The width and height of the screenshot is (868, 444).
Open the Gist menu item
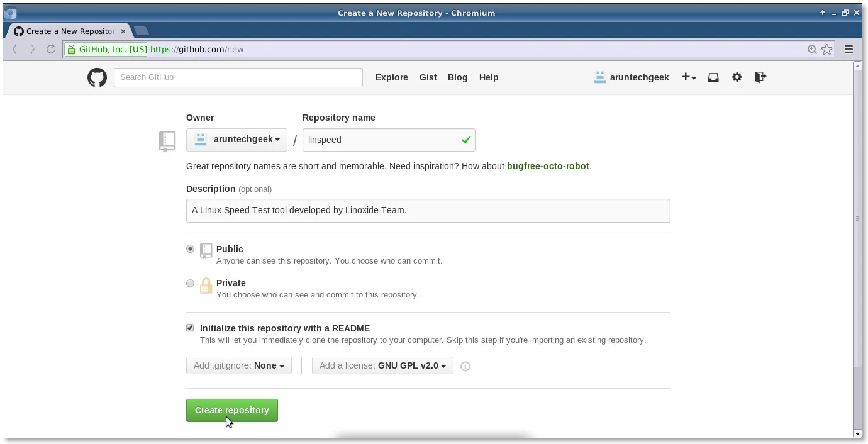click(x=428, y=77)
